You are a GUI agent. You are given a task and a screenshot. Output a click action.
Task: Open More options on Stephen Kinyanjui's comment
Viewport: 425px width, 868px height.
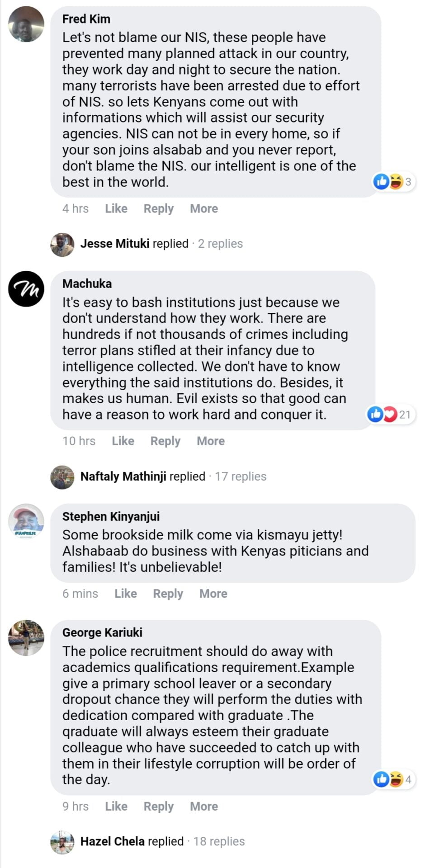click(x=213, y=594)
